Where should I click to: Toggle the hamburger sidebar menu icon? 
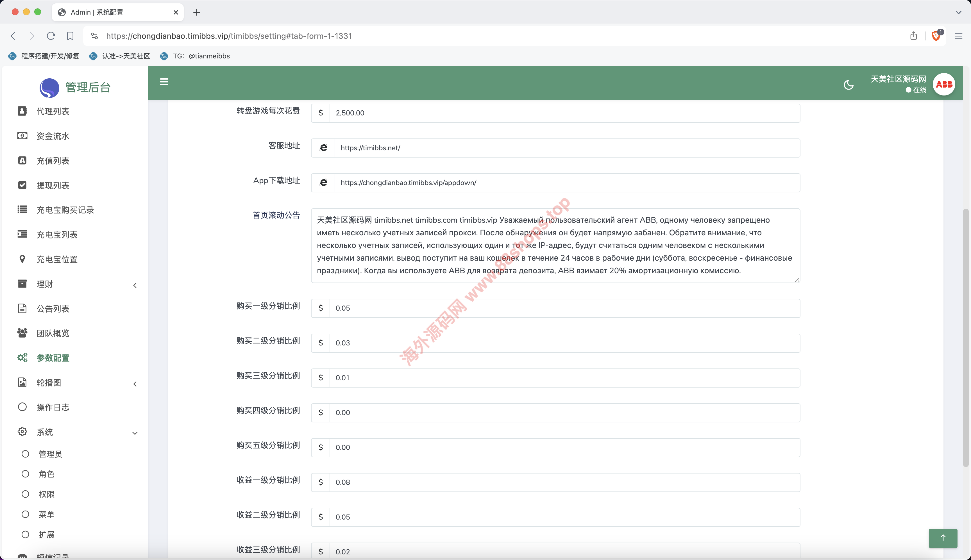point(164,82)
